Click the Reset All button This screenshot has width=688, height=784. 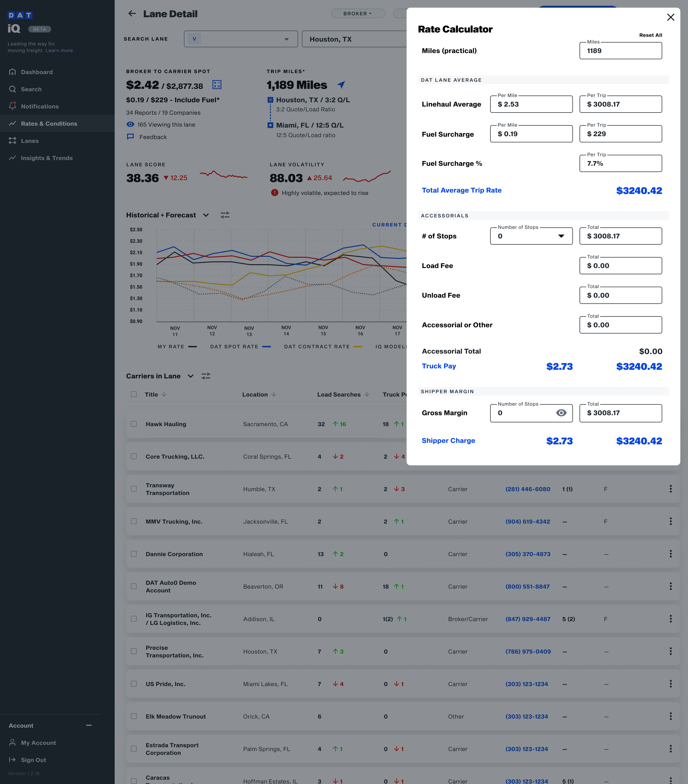pyautogui.click(x=650, y=35)
